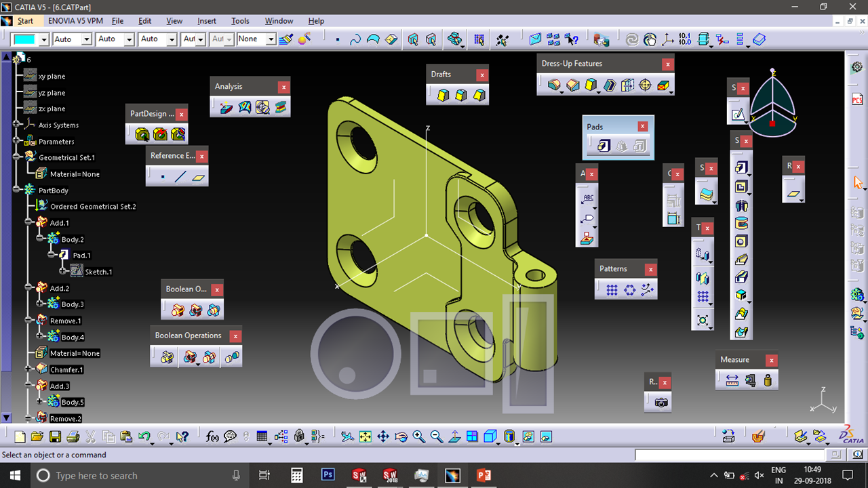Image resolution: width=868 pixels, height=488 pixels.
Task: Click the Painter brush icon in the graphic properties toolbar
Action: tap(286, 39)
